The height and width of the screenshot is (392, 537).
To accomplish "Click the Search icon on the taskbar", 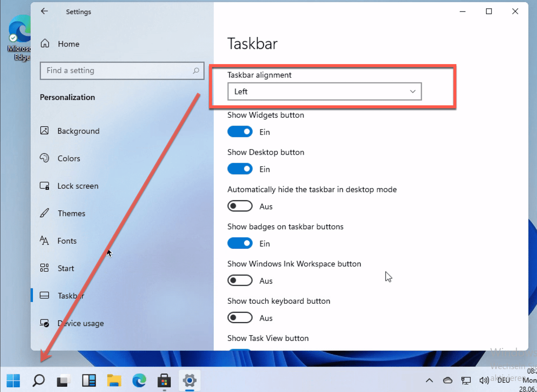I will click(38, 381).
